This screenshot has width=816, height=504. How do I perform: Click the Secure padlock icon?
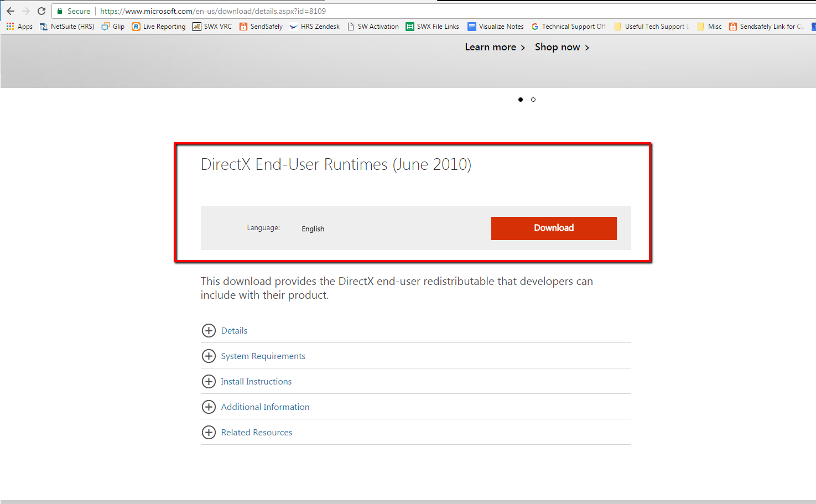pos(60,11)
